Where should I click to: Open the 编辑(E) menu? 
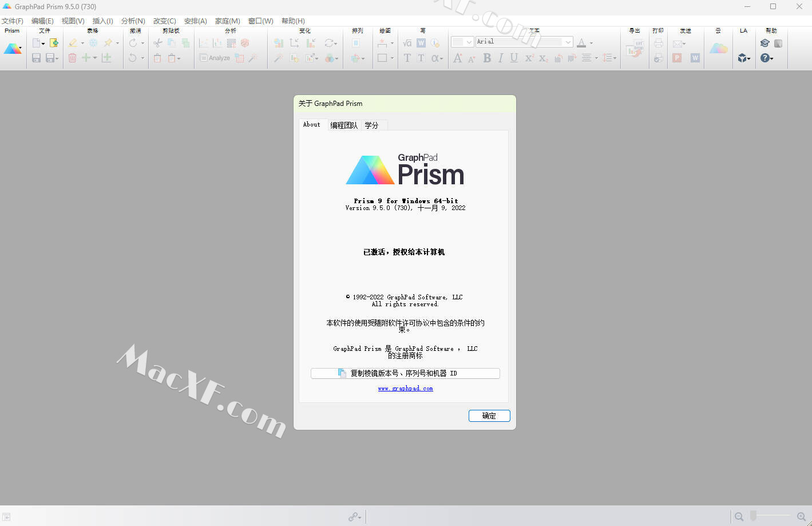point(42,21)
